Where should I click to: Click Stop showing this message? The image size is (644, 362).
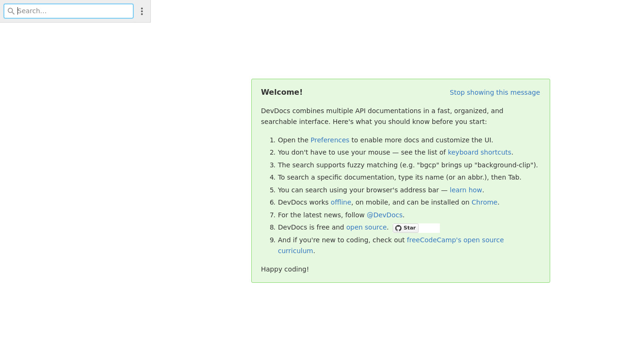(x=495, y=92)
